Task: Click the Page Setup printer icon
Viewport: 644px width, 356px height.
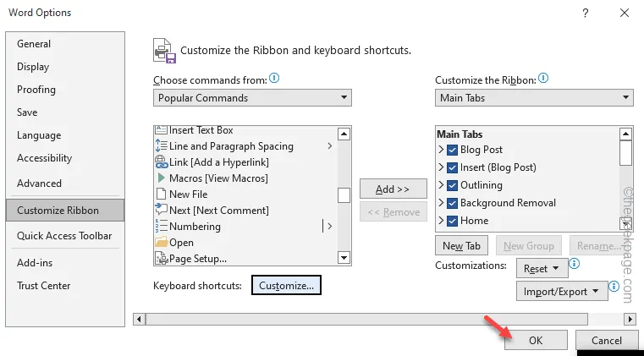Action: [x=161, y=259]
